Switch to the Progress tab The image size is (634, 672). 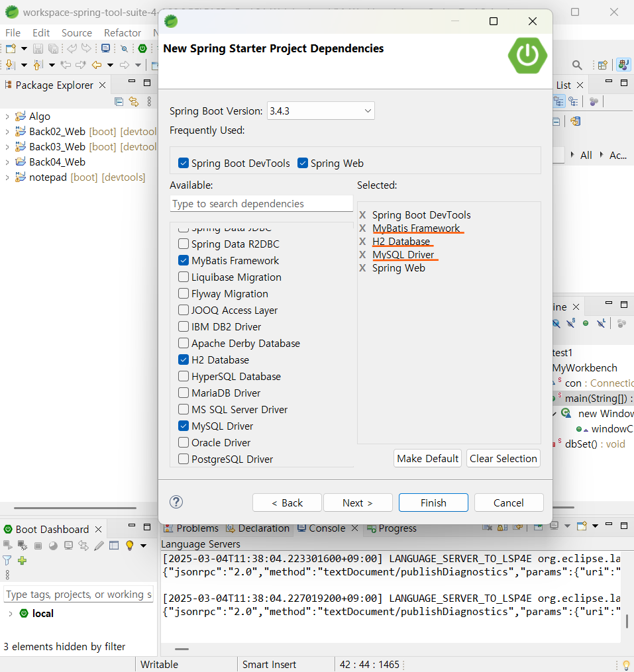point(392,528)
